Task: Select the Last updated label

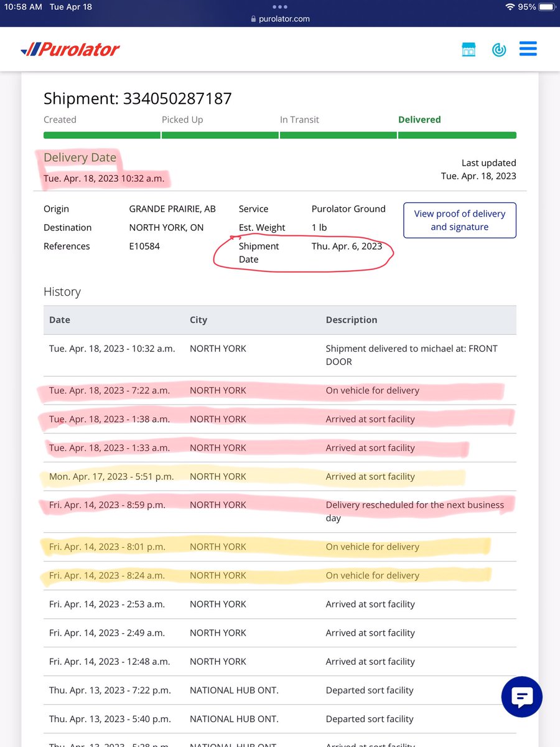Action: tap(489, 163)
